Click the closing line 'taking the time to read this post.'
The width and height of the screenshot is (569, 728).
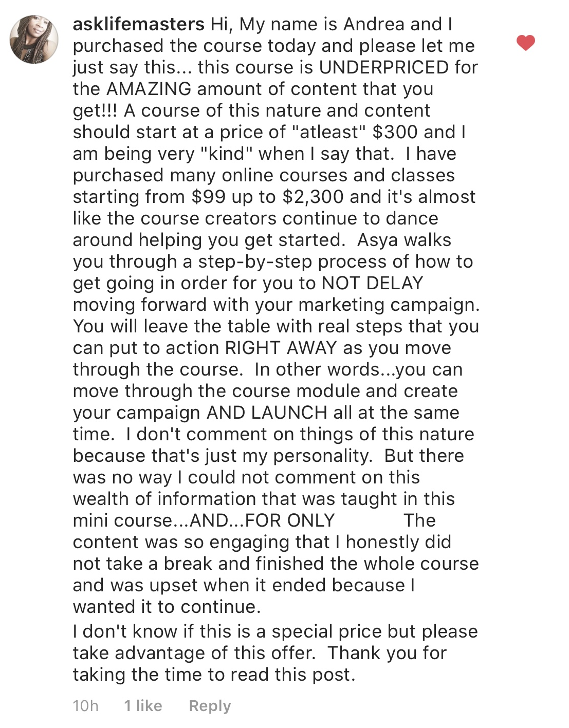(x=214, y=675)
